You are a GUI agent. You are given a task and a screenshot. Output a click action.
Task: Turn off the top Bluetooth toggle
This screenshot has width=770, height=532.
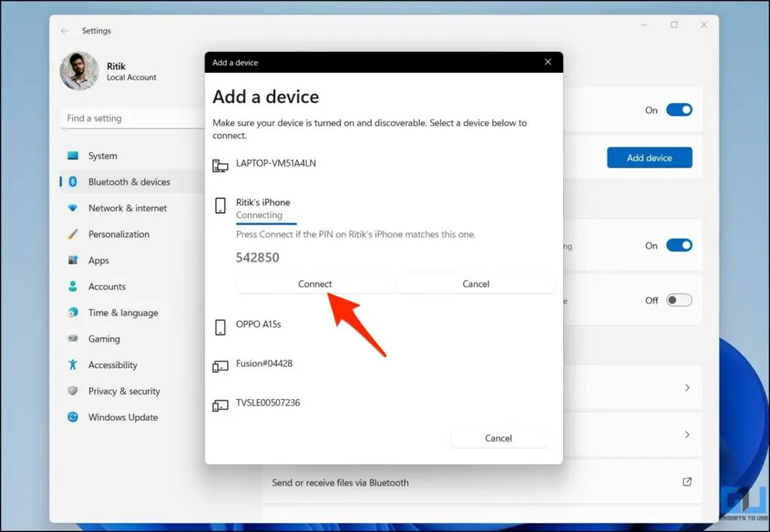[679, 109]
